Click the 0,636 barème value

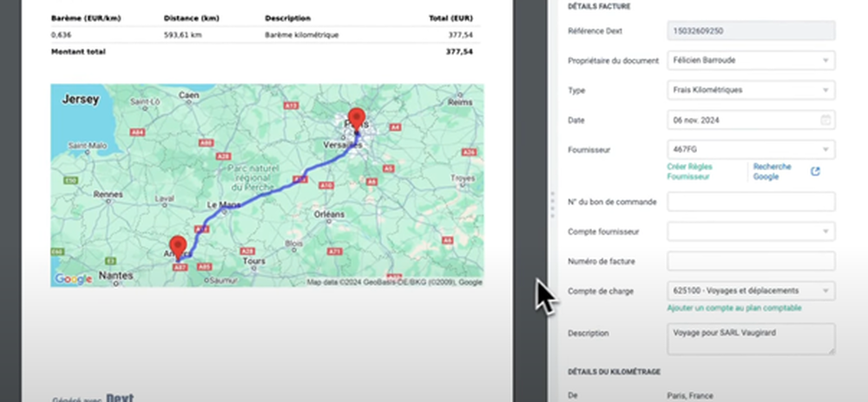click(61, 35)
